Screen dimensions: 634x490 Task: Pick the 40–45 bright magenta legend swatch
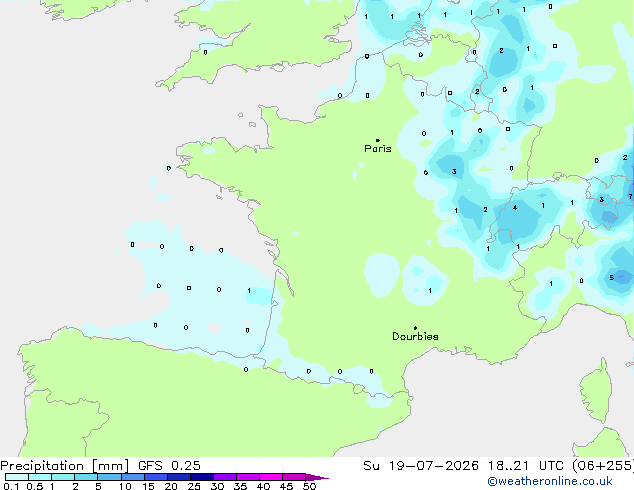pyautogui.click(x=271, y=477)
